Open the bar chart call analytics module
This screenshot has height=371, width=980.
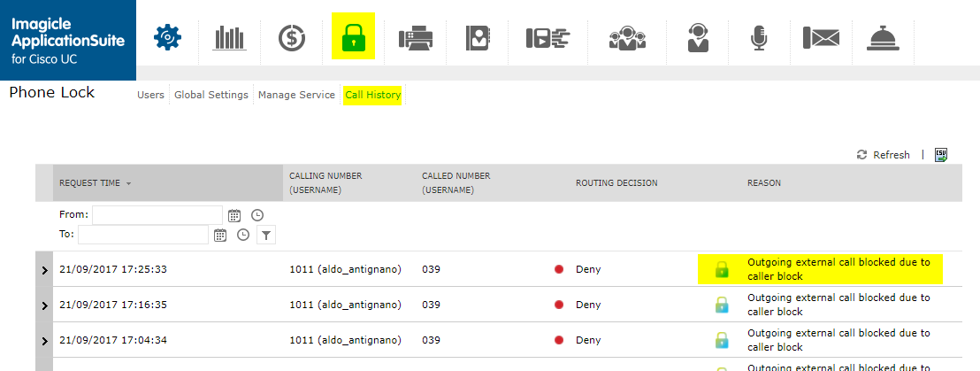(x=229, y=37)
